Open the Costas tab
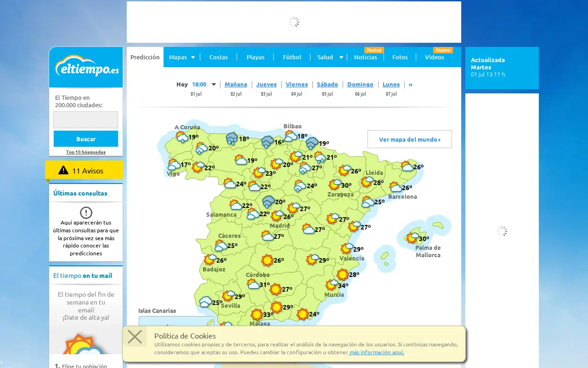 (219, 57)
